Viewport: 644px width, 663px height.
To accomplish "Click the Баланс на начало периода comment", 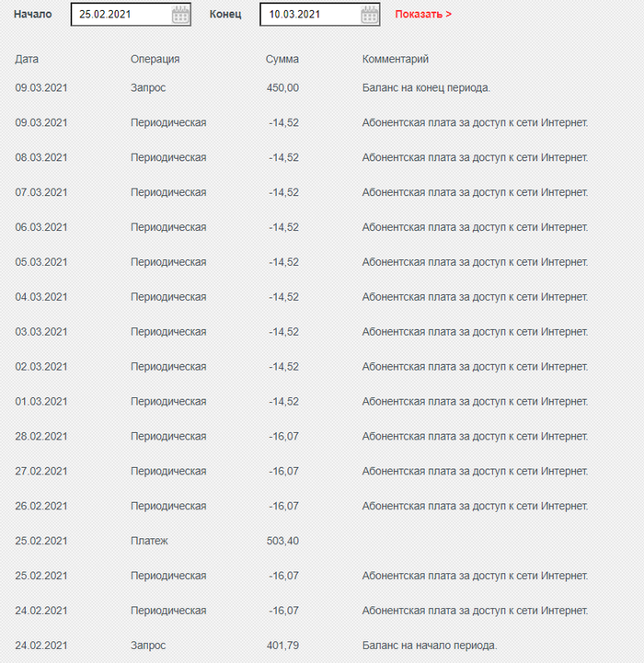I will [430, 646].
